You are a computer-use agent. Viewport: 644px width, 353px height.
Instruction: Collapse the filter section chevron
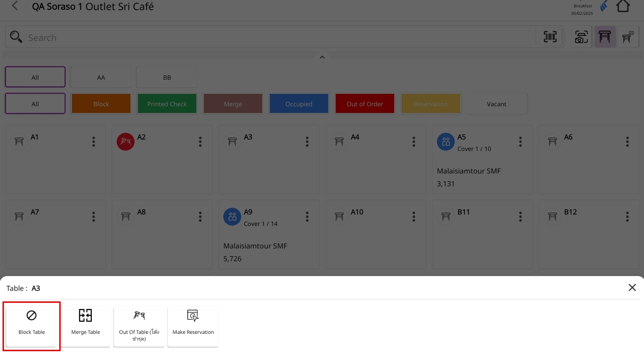(x=322, y=57)
